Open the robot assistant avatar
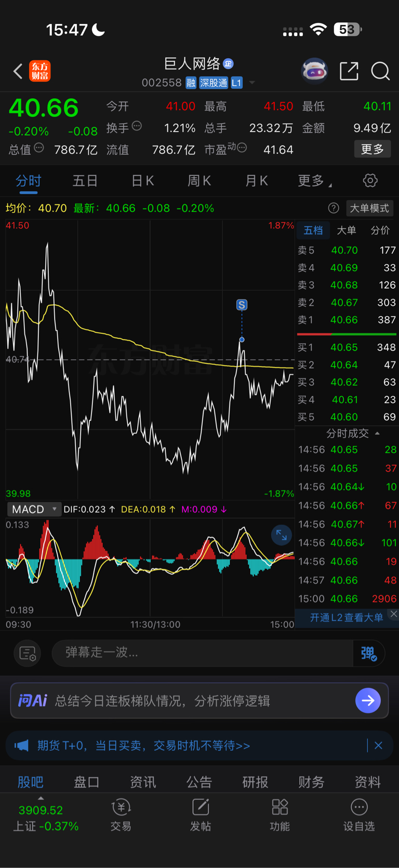This screenshot has height=868, width=399. coord(315,71)
